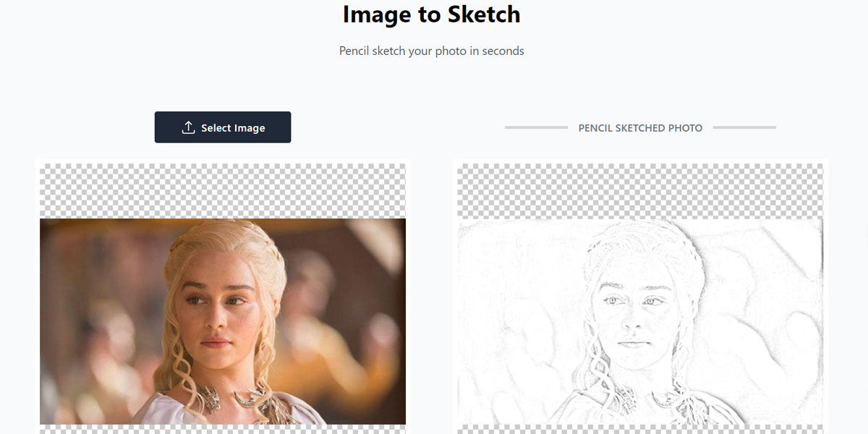Click the "Image to Sketch" heading

pyautogui.click(x=432, y=14)
